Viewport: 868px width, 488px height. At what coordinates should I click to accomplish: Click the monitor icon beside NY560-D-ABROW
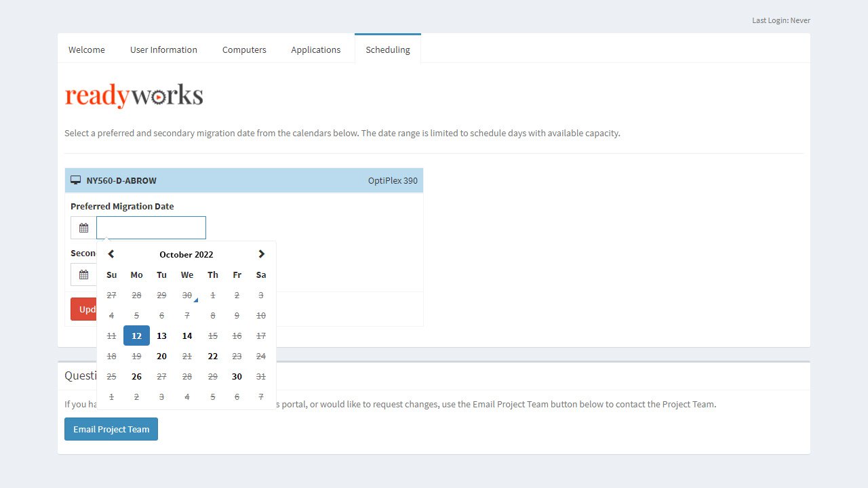click(x=75, y=180)
